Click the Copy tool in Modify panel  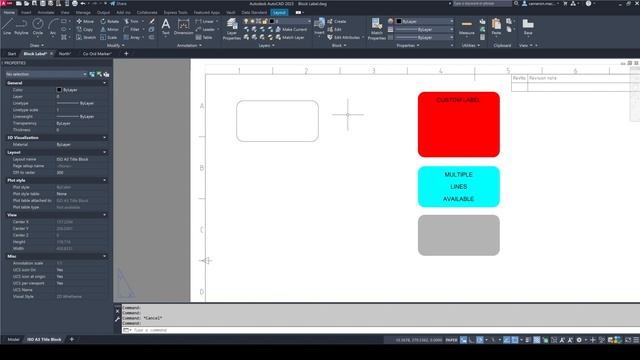point(84,29)
